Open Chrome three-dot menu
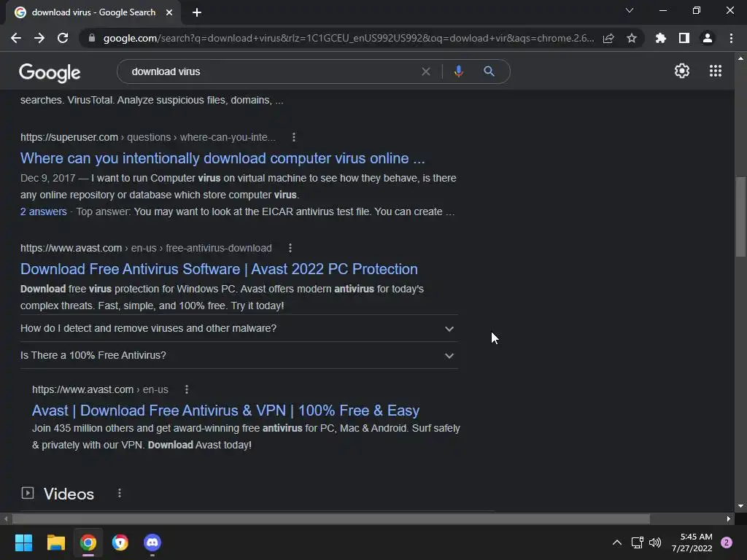Viewport: 747px width, 560px height. [x=731, y=38]
